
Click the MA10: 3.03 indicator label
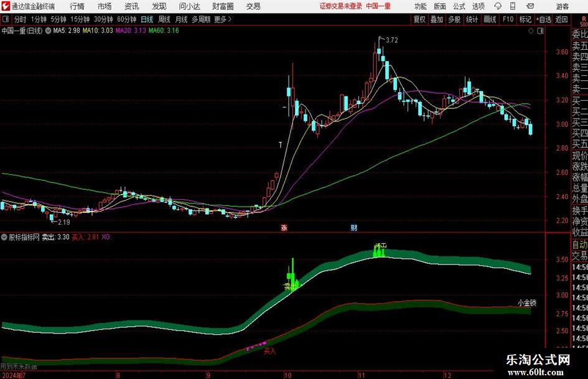98,30
